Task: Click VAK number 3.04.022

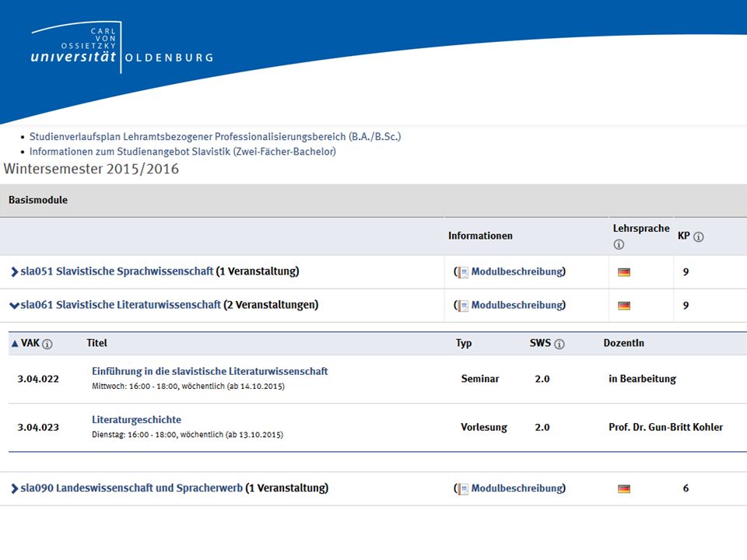Action: [x=38, y=379]
